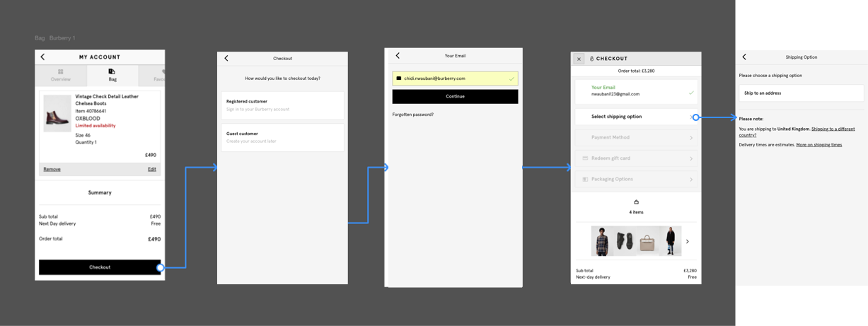Click the black Checkout button
Image resolution: width=868 pixels, height=326 pixels.
click(x=100, y=267)
